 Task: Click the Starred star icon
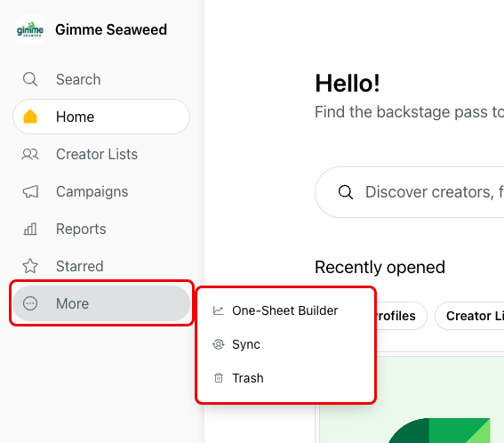30,266
